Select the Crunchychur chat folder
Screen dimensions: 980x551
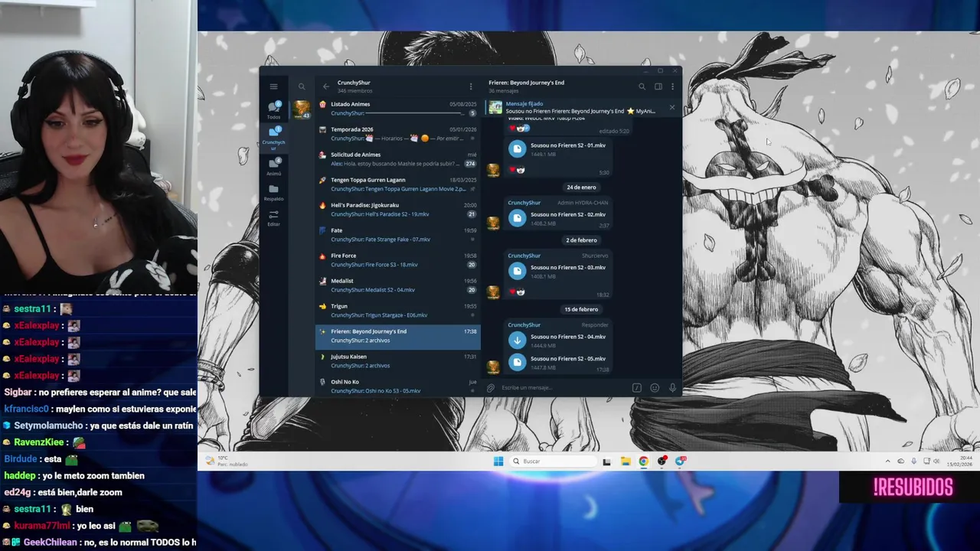pos(273,137)
